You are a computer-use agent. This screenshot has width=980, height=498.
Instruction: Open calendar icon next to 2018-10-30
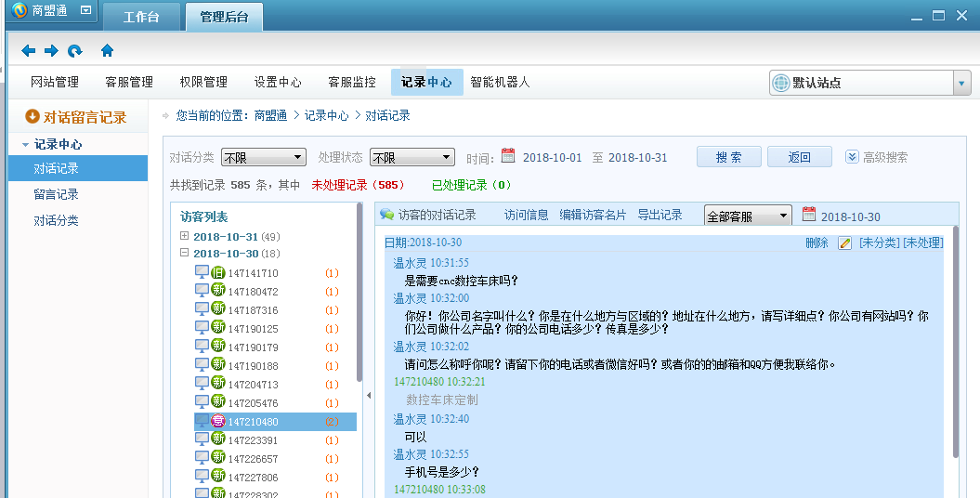point(808,216)
